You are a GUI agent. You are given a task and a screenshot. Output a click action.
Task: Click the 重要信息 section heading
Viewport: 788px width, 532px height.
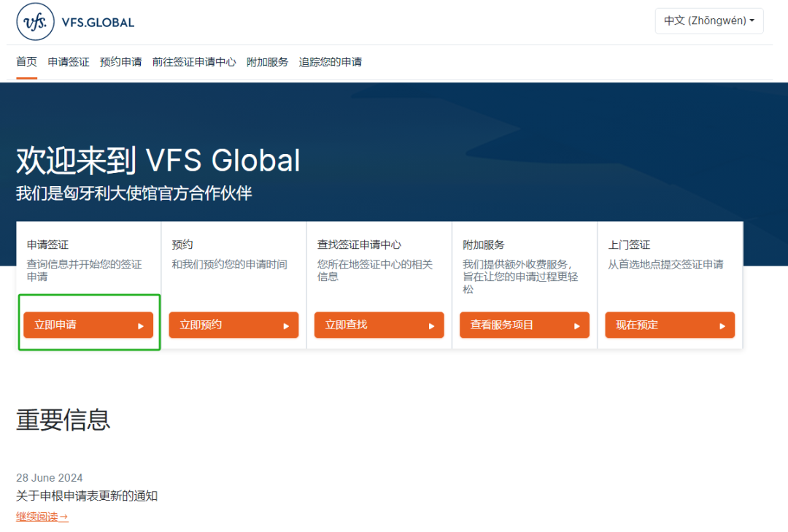[63, 420]
